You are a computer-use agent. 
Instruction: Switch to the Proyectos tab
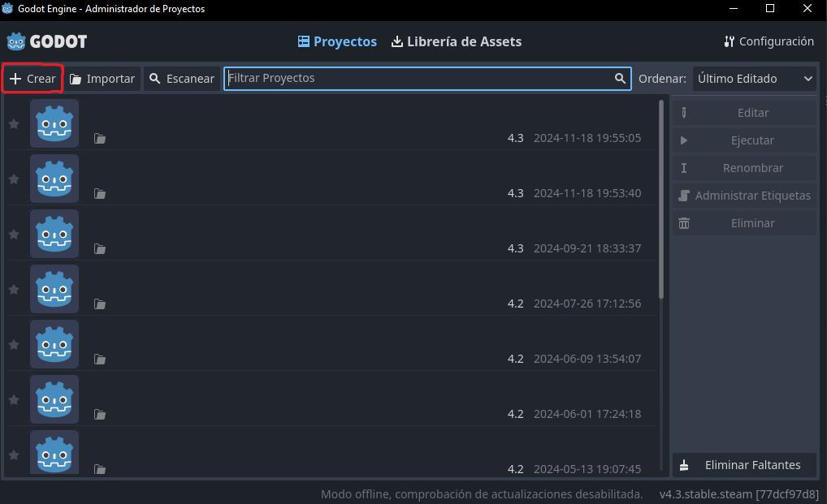tap(338, 41)
